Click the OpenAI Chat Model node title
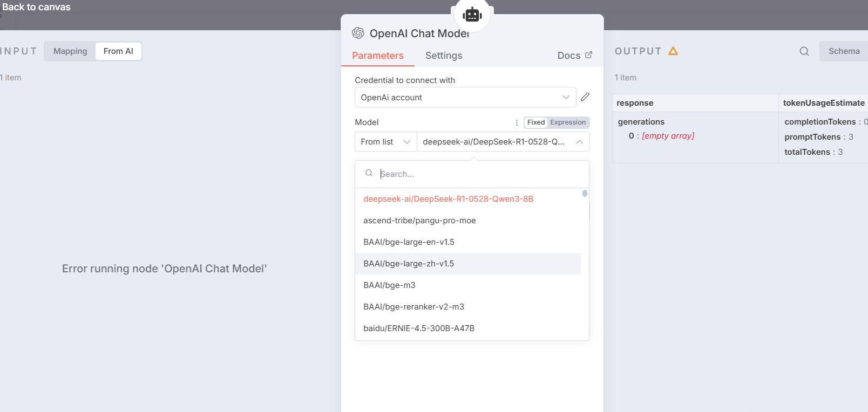The height and width of the screenshot is (412, 868). tap(419, 33)
